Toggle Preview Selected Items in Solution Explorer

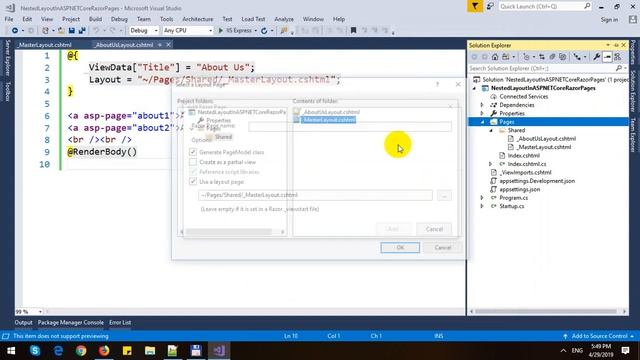[x=607, y=57]
